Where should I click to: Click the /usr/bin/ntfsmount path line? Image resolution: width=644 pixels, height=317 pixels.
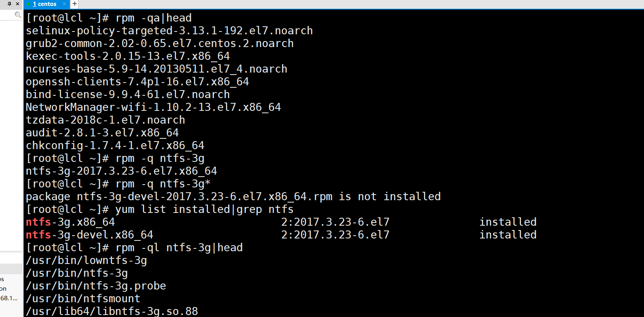pos(83,299)
